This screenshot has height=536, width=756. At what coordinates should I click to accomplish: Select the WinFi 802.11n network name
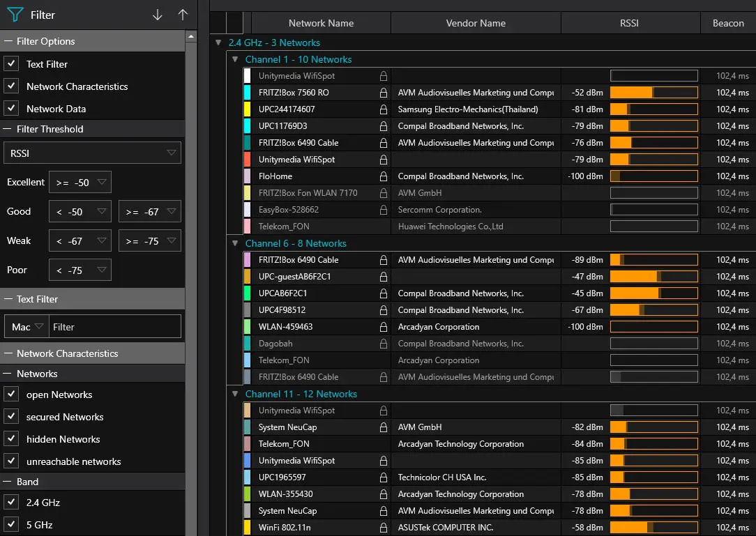pyautogui.click(x=285, y=528)
